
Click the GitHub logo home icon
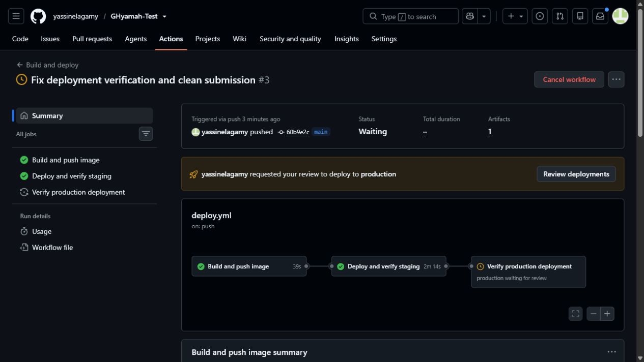[x=38, y=16]
